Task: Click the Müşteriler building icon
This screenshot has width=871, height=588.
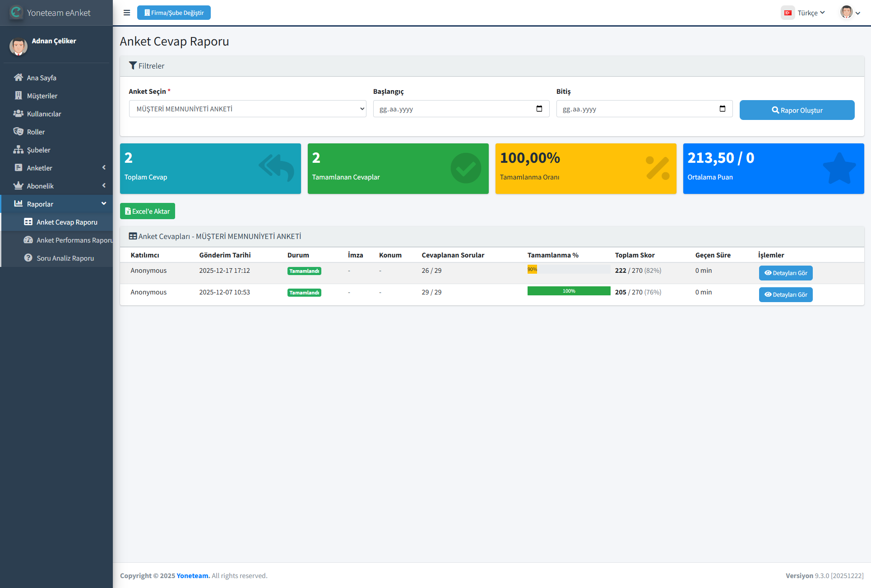Action: tap(18, 96)
